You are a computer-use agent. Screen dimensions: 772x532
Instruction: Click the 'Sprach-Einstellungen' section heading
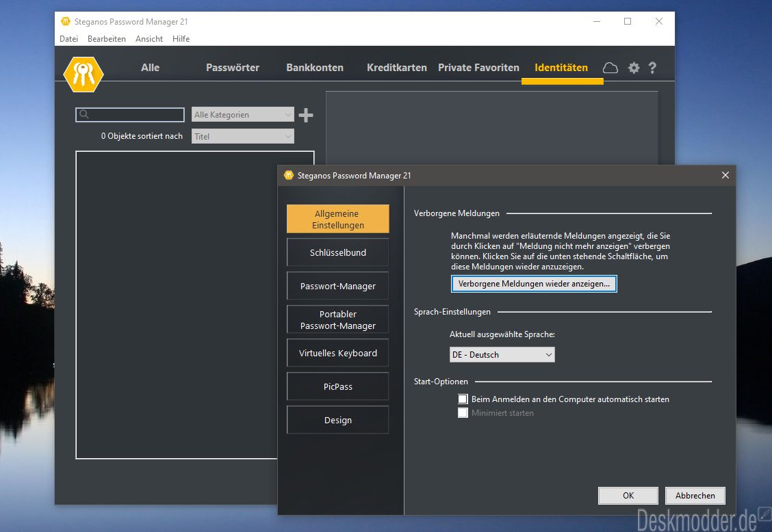(x=452, y=312)
